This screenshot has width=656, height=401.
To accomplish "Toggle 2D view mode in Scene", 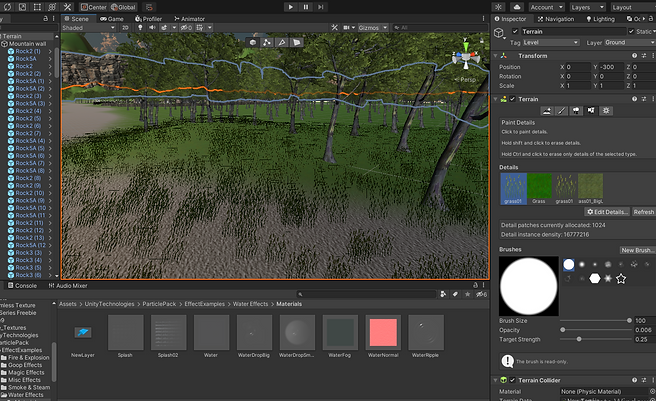I will pyautogui.click(x=125, y=28).
